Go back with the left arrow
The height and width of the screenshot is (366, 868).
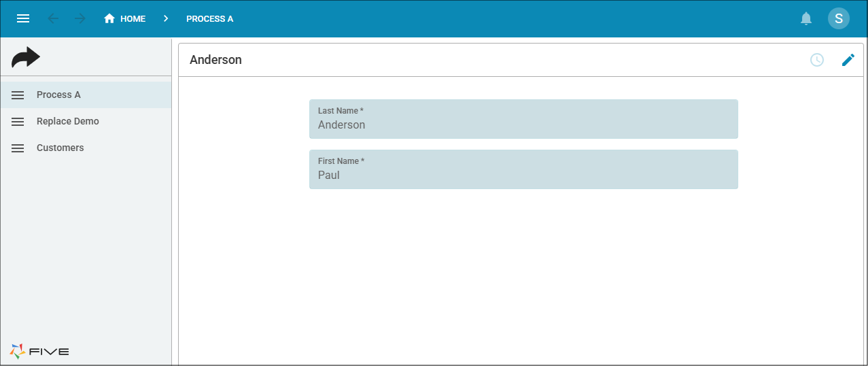pos(53,18)
